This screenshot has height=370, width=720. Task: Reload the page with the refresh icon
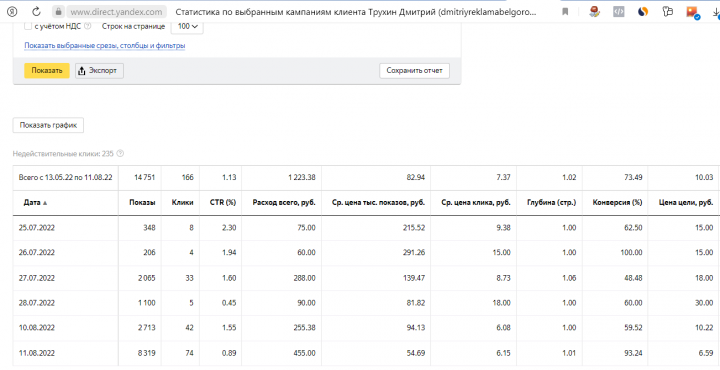[x=36, y=11]
